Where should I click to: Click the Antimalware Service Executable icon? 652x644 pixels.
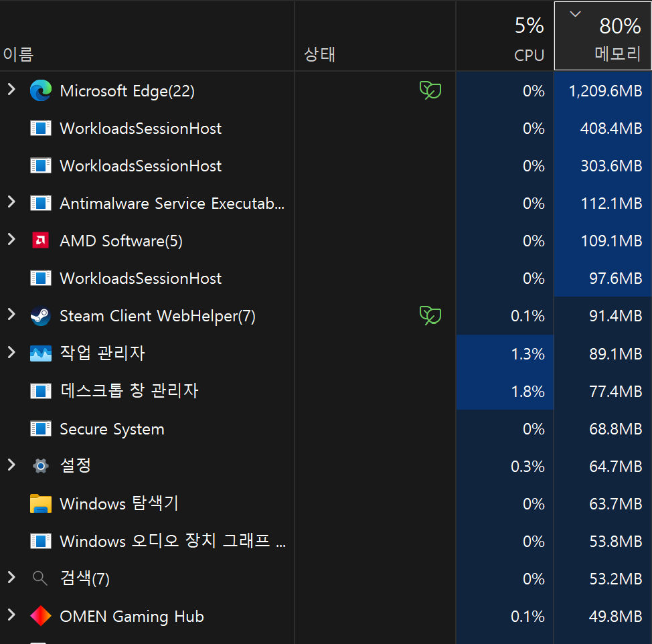pyautogui.click(x=41, y=203)
